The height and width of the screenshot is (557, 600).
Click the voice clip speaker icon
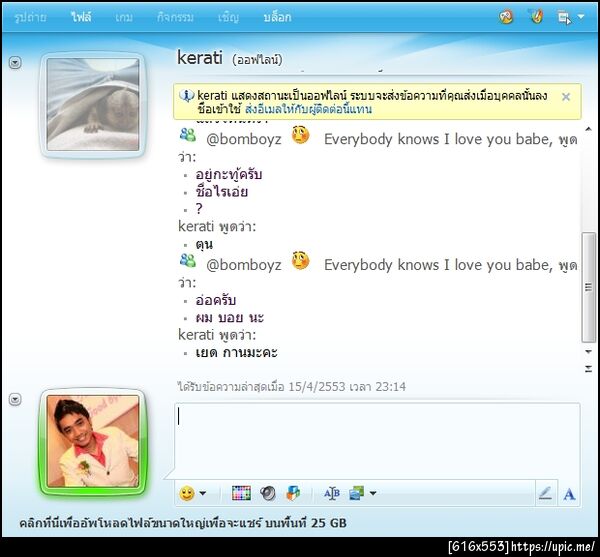(x=268, y=493)
